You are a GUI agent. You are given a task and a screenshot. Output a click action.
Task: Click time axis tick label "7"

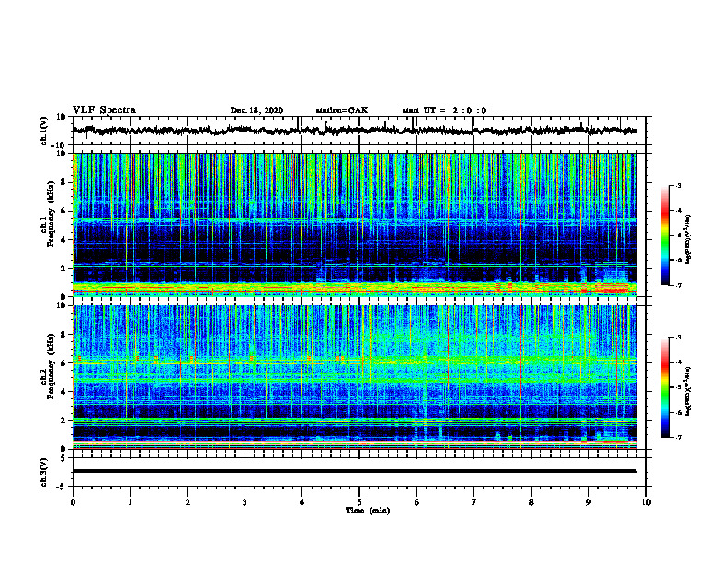[474, 502]
